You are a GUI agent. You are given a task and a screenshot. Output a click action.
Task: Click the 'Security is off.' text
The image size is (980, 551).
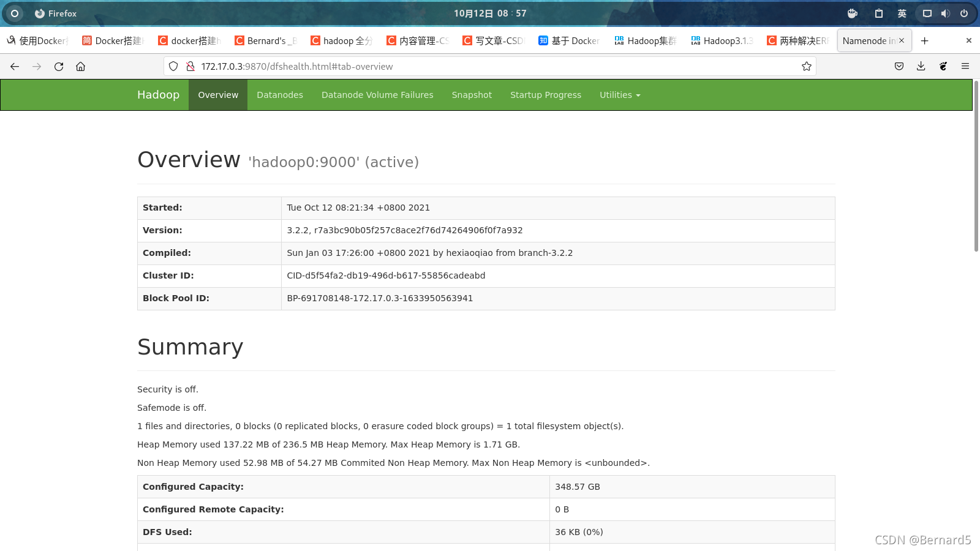point(168,389)
